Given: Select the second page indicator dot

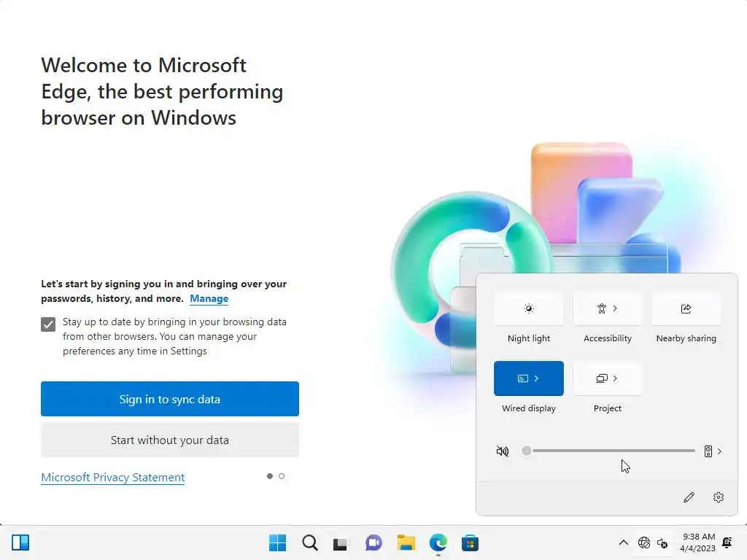Looking at the screenshot, I should click(x=282, y=476).
